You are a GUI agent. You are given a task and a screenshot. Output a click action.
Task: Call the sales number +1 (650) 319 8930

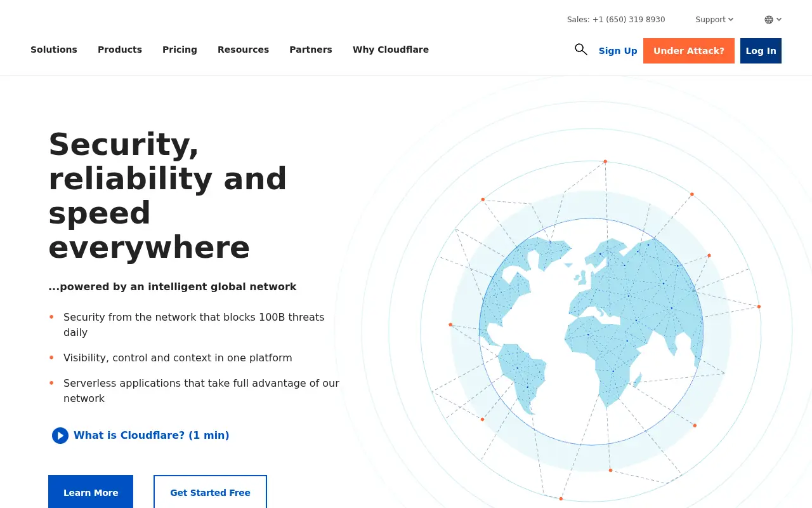click(x=629, y=20)
